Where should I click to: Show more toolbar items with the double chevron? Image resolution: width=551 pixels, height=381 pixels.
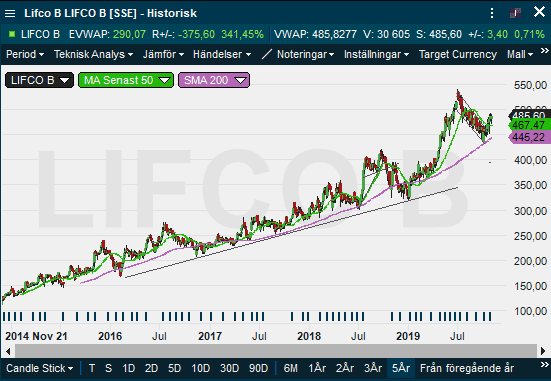544,51
